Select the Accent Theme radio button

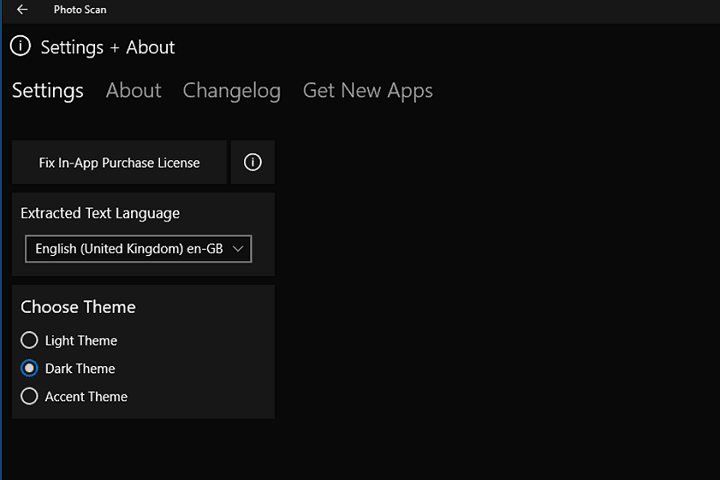pyautogui.click(x=29, y=396)
